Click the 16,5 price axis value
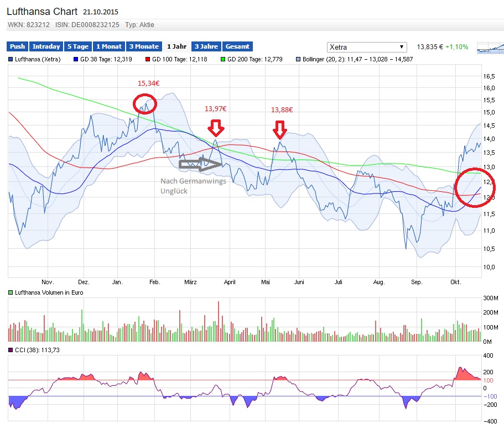 (489, 76)
